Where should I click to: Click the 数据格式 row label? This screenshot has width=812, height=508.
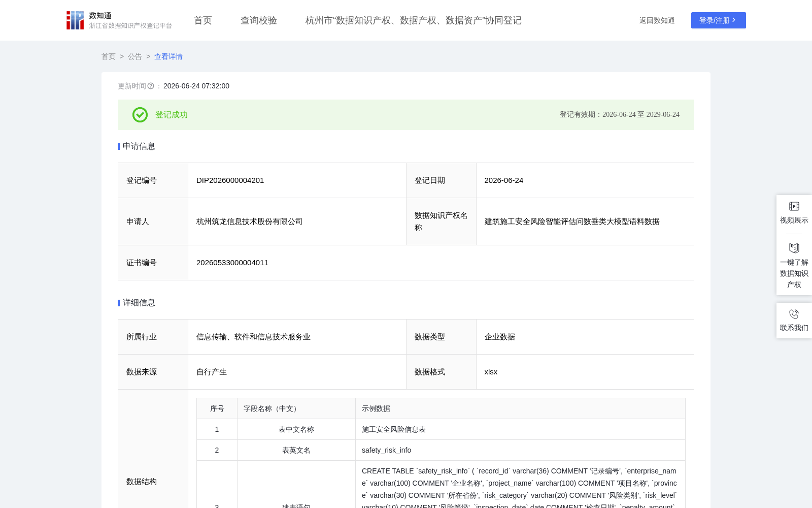[430, 372]
